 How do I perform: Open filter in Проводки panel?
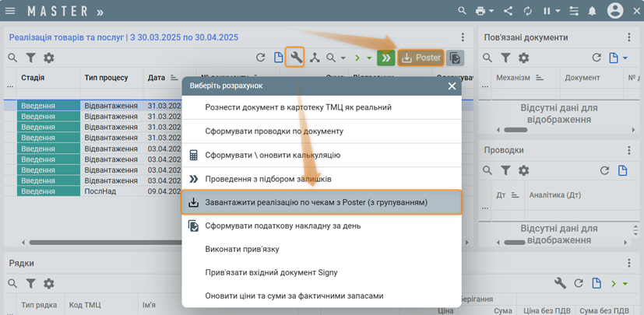[x=505, y=170]
